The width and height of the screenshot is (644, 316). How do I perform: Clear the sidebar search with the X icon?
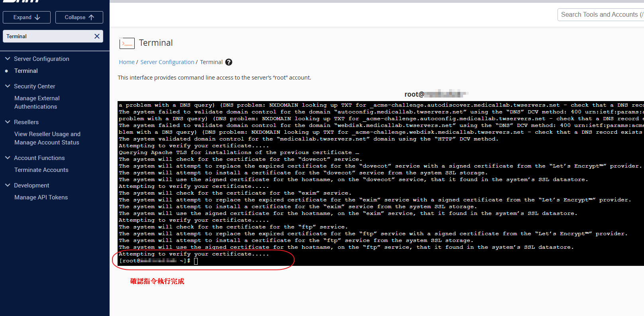click(x=97, y=36)
